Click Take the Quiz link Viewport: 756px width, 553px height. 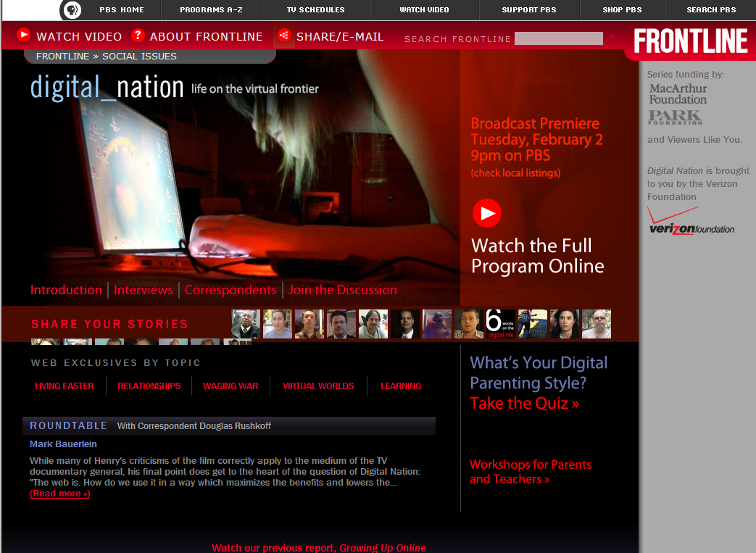(524, 403)
